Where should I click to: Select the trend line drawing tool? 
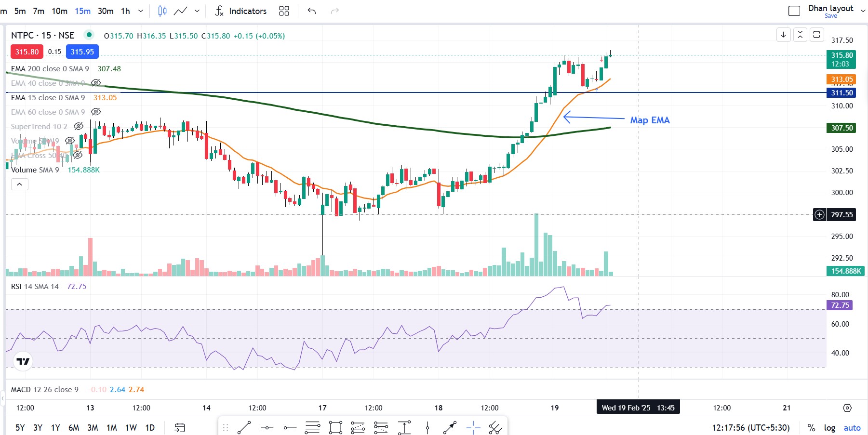click(244, 427)
